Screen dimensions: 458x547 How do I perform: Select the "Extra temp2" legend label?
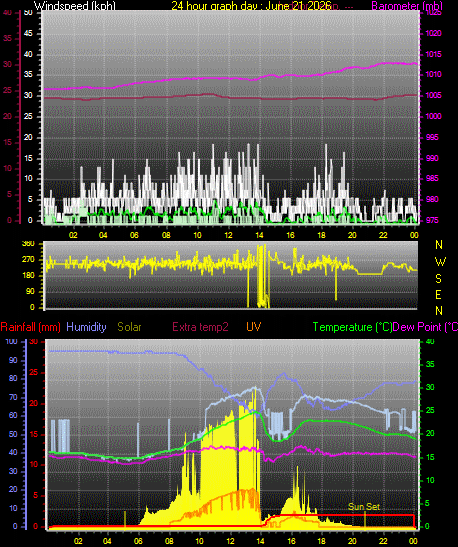(x=200, y=327)
